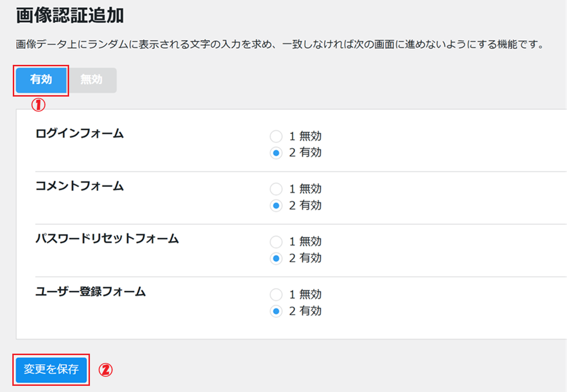Choose 2 有効 radio for コメントフォーム
This screenshot has height=392, width=568.
pyautogui.click(x=275, y=205)
